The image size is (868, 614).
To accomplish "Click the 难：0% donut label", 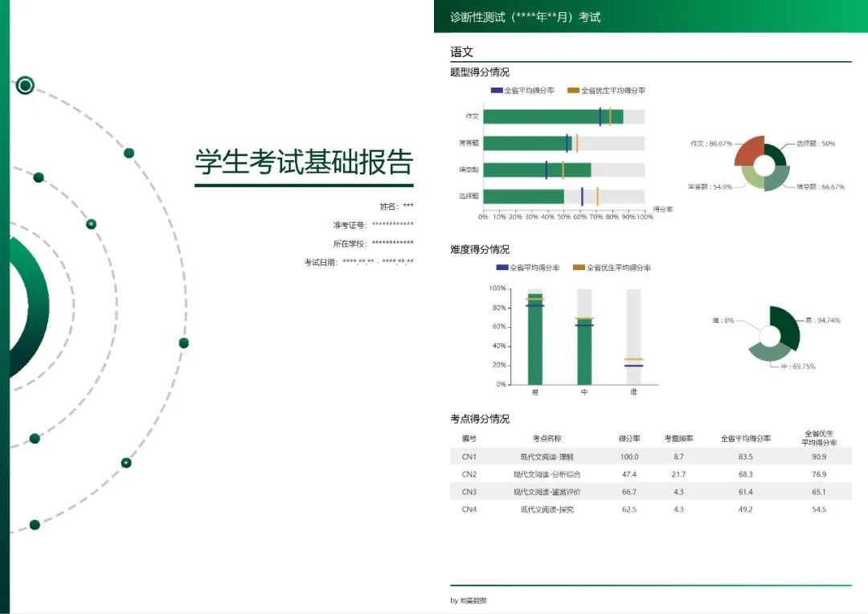I will [723, 321].
